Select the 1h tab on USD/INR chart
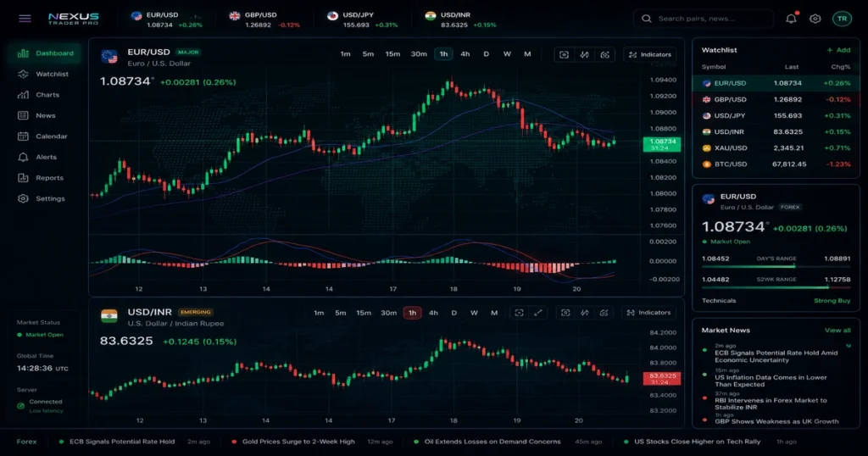This screenshot has width=868, height=456. [x=413, y=313]
